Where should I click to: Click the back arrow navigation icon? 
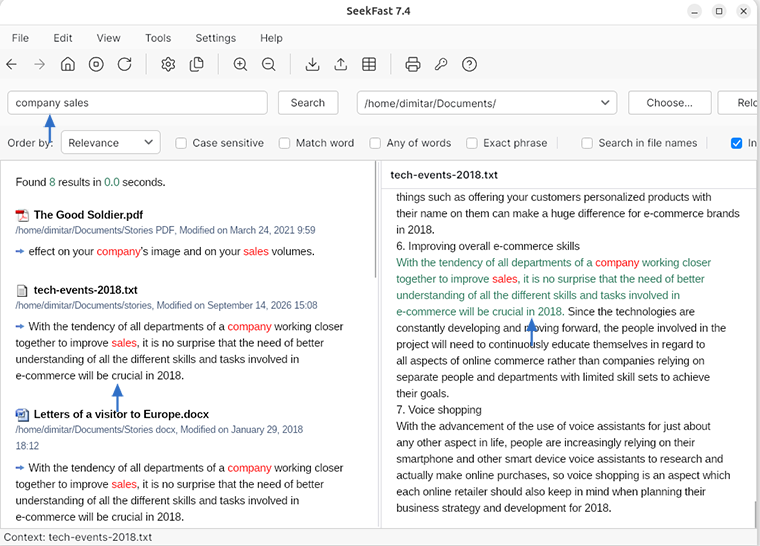12,64
